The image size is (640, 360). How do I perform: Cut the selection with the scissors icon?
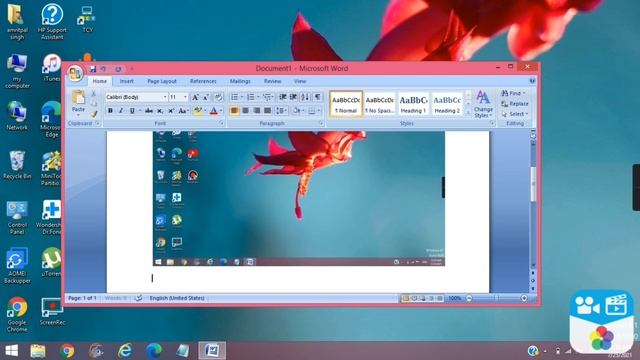click(94, 93)
